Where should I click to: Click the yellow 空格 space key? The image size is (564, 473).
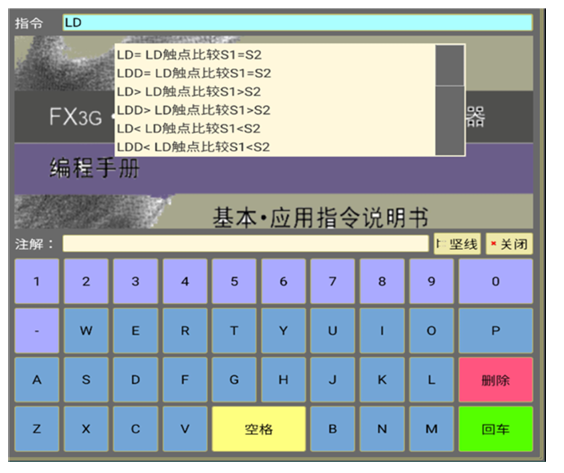[259, 429]
